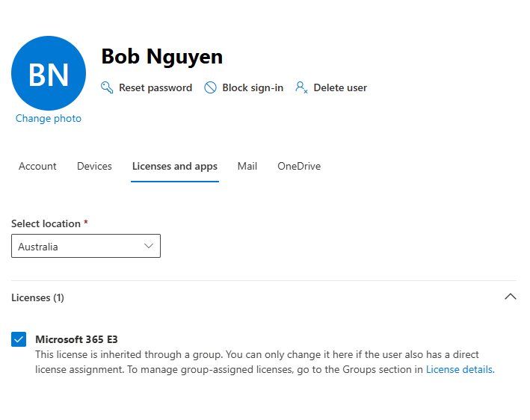Open the License details link

coord(460,369)
